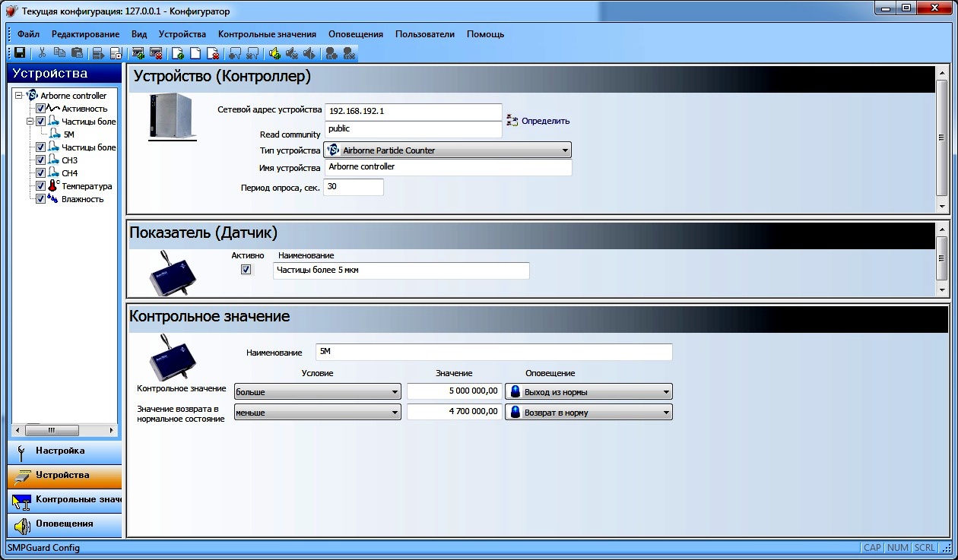Switch to the Контрольные значения navigation panel
Image resolution: width=958 pixels, height=560 pixels.
(x=65, y=499)
